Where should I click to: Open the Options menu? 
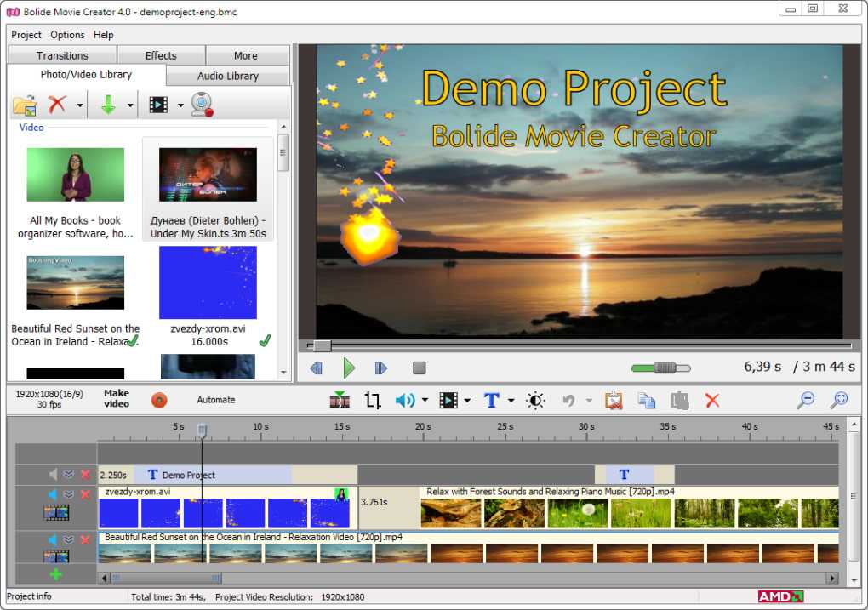pos(67,35)
